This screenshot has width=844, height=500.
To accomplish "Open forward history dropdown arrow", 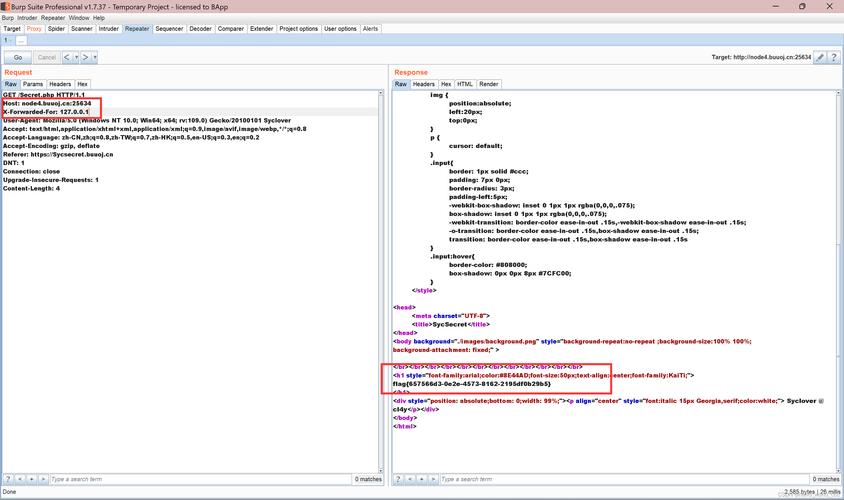I will tap(95, 57).
